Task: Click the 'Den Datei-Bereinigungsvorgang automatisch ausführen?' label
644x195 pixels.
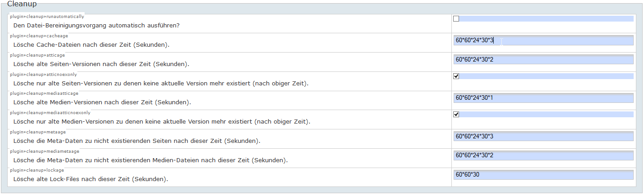Action: coord(96,26)
